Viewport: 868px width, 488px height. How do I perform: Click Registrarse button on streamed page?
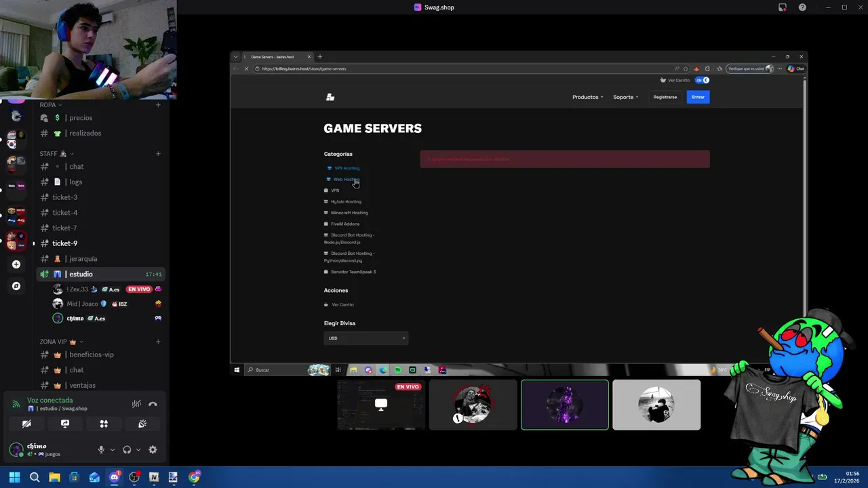click(x=665, y=97)
